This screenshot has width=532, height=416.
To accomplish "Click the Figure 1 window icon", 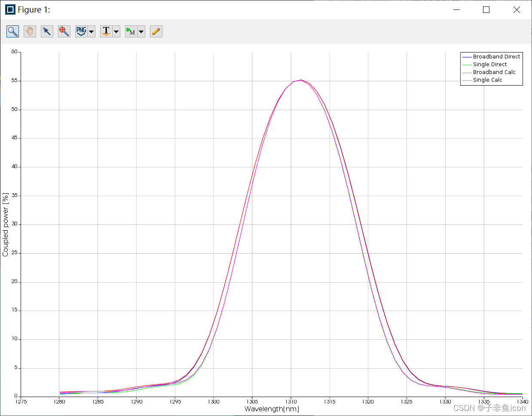I will click(10, 9).
